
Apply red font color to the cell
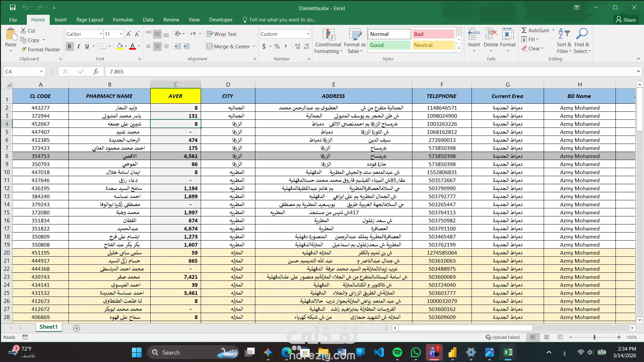click(x=133, y=46)
